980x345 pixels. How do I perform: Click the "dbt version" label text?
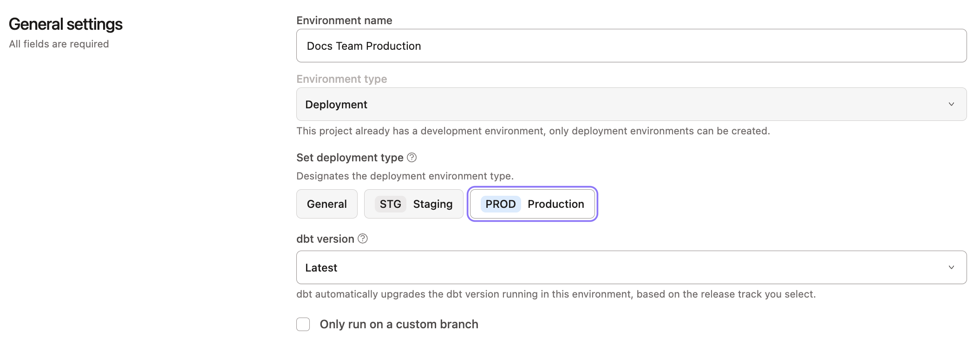pyautogui.click(x=325, y=239)
